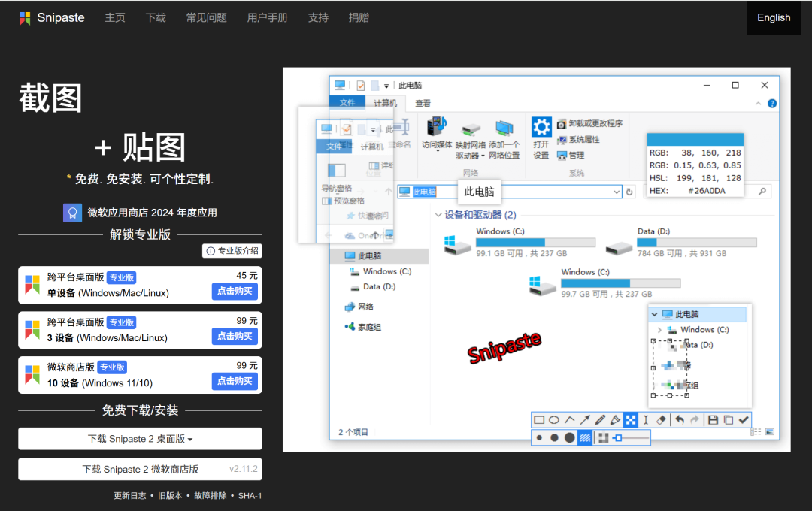This screenshot has height=511, width=812.
Task: Click the copy-to-clipboard icon in Snipaste toolbar
Action: tap(729, 420)
